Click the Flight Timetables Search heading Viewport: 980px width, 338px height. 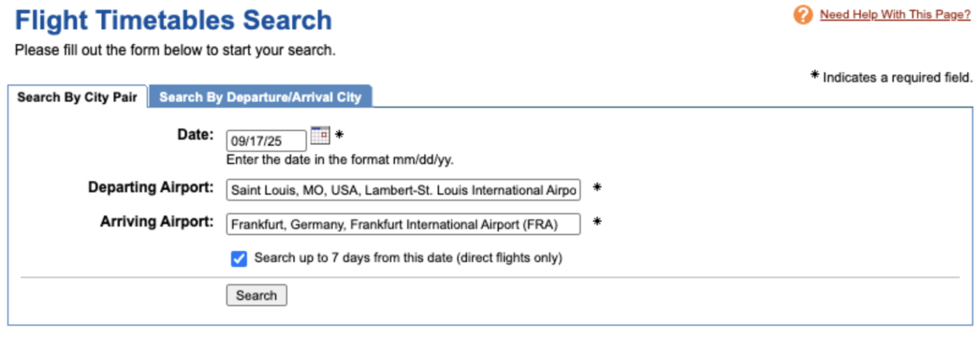coord(174,20)
